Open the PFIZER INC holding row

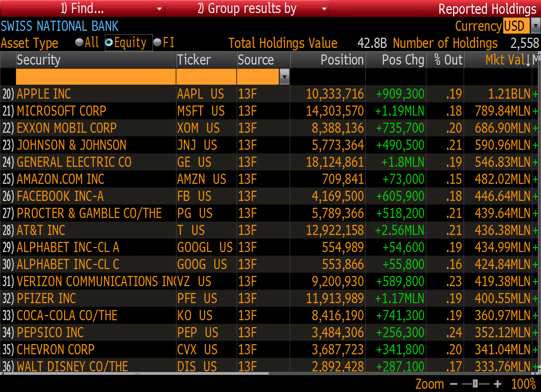pyautogui.click(x=269, y=298)
